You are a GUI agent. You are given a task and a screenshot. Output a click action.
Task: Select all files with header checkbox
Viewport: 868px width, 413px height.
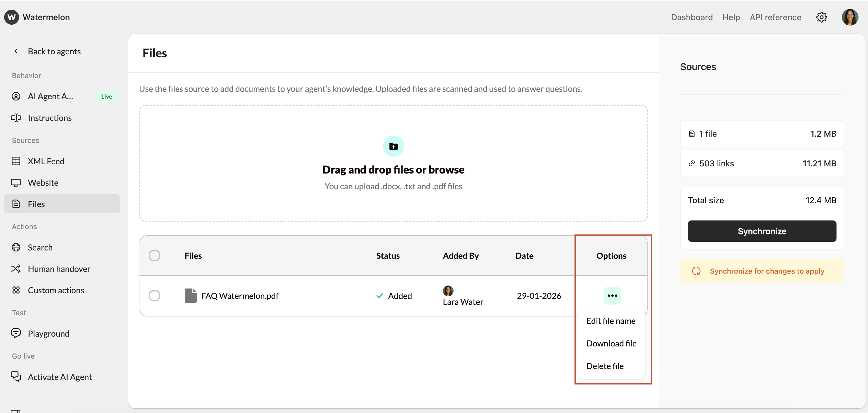pyautogui.click(x=154, y=256)
